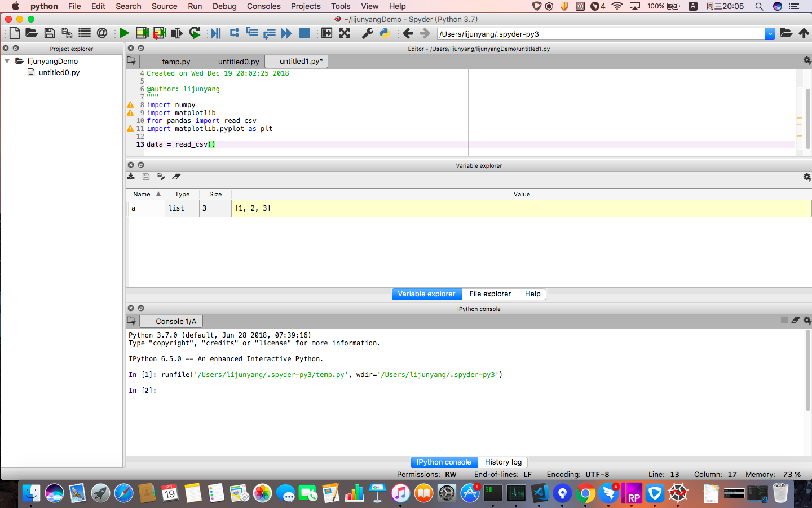Remove all variables eraser icon in Variable explorer
Viewport: 812px width, 508px height.
tap(176, 177)
